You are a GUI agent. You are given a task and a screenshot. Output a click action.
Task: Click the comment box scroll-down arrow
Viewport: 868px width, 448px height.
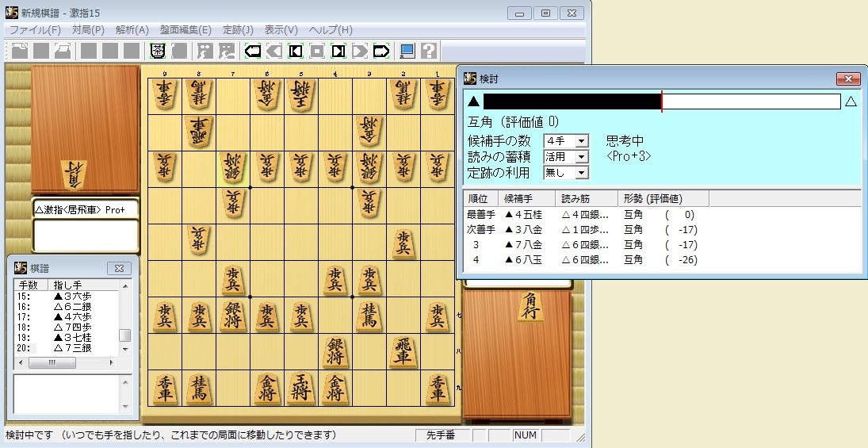tap(126, 407)
